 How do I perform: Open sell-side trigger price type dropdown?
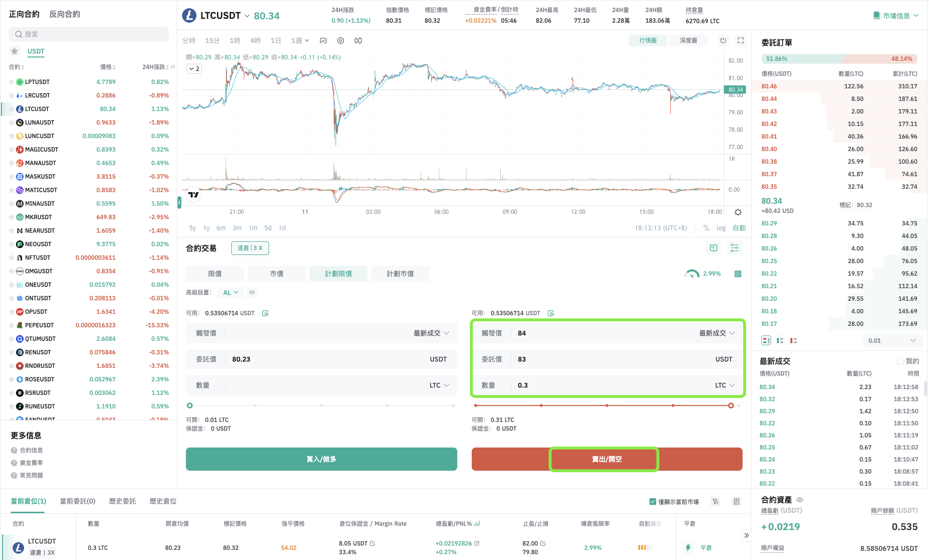[717, 333]
